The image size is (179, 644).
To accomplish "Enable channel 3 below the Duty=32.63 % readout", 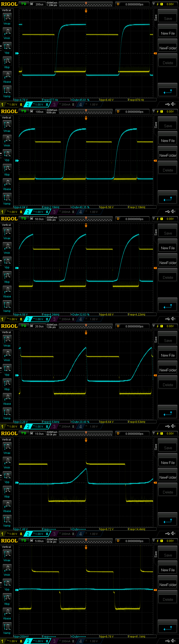I will [54, 319].
